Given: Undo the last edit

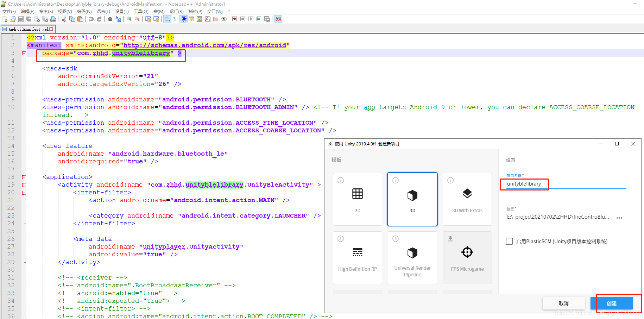Looking at the screenshot, I should pyautogui.click(x=91, y=19).
